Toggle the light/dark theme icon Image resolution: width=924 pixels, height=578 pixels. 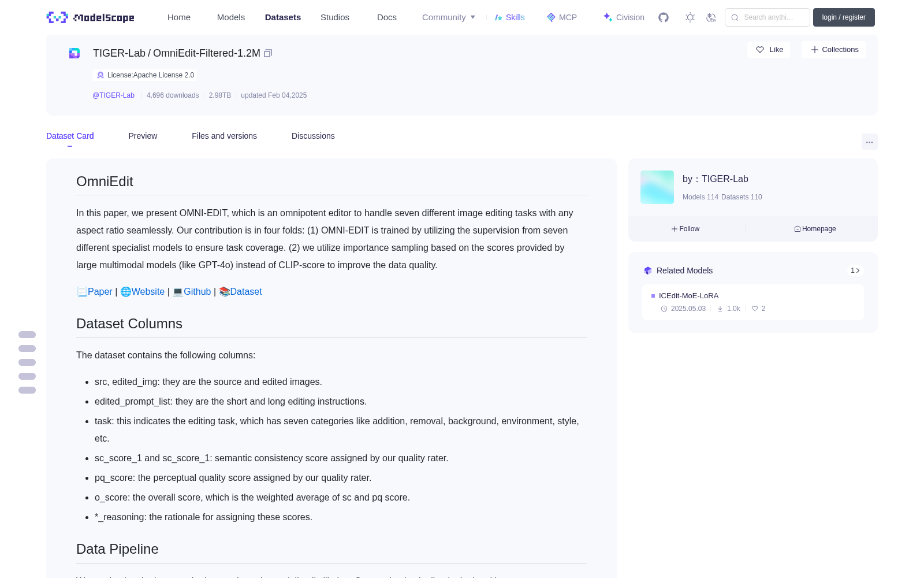coord(690,17)
